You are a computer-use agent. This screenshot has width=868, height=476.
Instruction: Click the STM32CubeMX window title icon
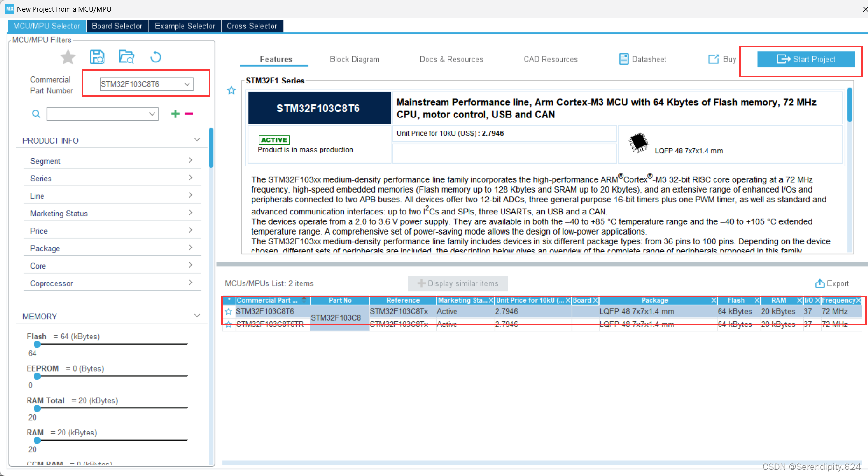10,9
